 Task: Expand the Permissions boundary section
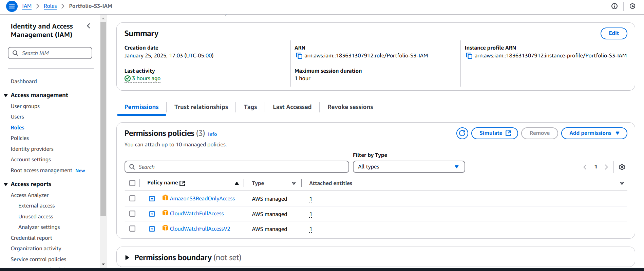pyautogui.click(x=127, y=258)
